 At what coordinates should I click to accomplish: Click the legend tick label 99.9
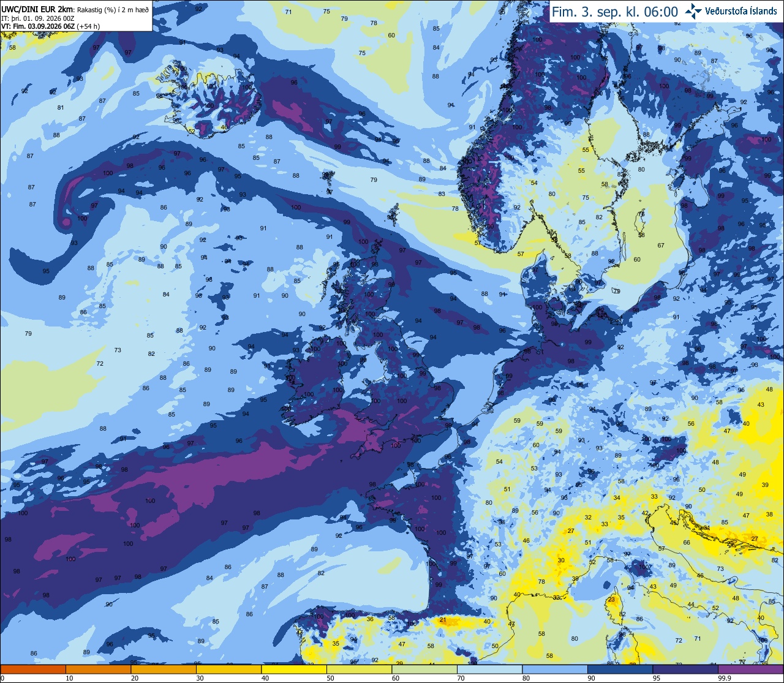725,678
